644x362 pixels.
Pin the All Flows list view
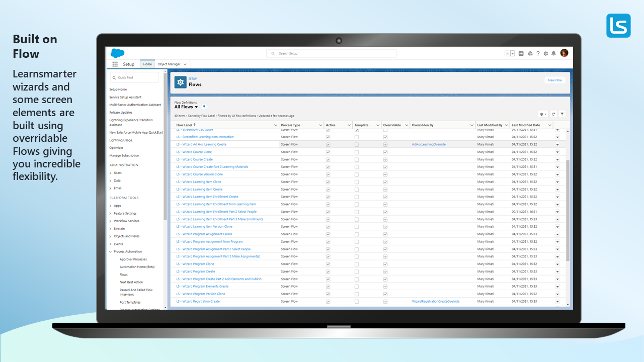pos(204,107)
